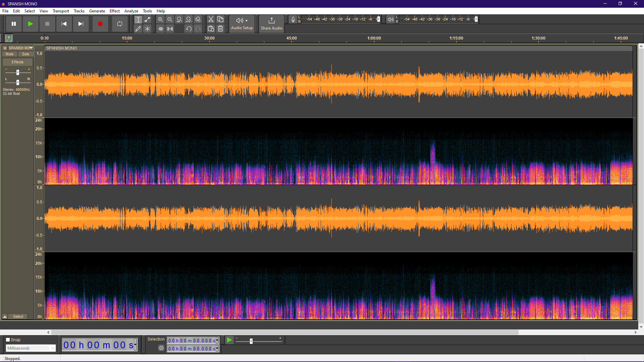Open the File menu
644x362 pixels.
point(5,11)
